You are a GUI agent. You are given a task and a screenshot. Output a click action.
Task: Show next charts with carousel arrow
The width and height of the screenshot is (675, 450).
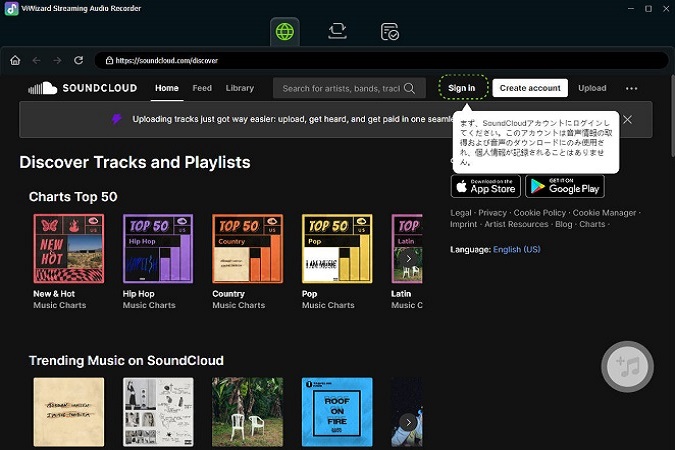(408, 259)
